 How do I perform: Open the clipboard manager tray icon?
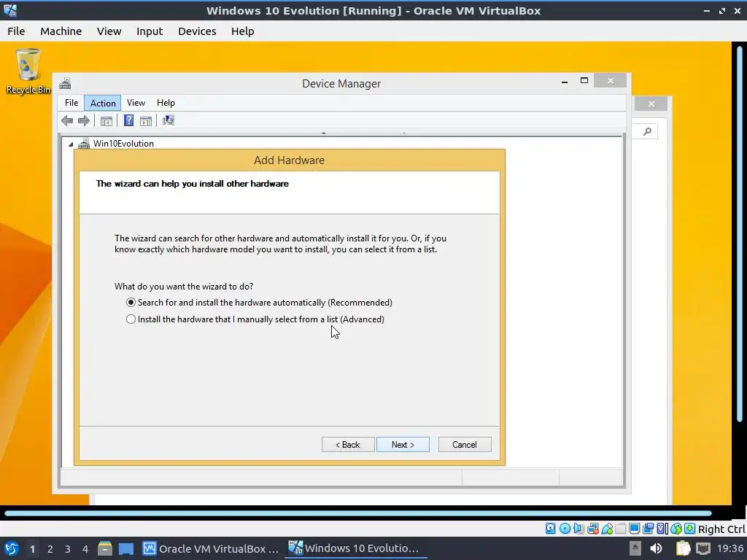tap(683, 548)
